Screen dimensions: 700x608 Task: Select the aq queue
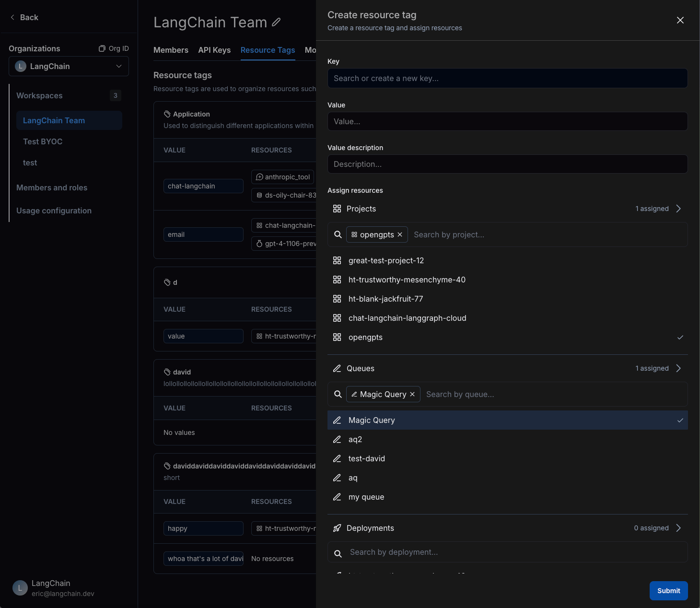pos(508,478)
